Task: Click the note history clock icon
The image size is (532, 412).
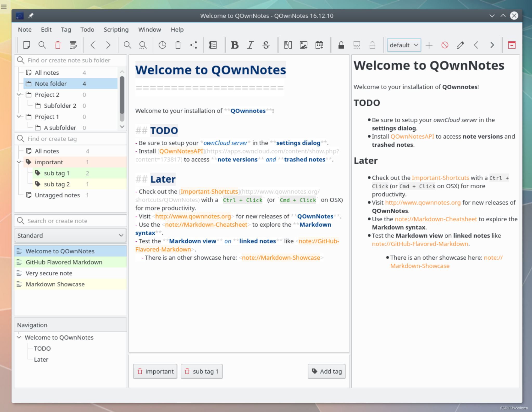Action: pos(162,45)
